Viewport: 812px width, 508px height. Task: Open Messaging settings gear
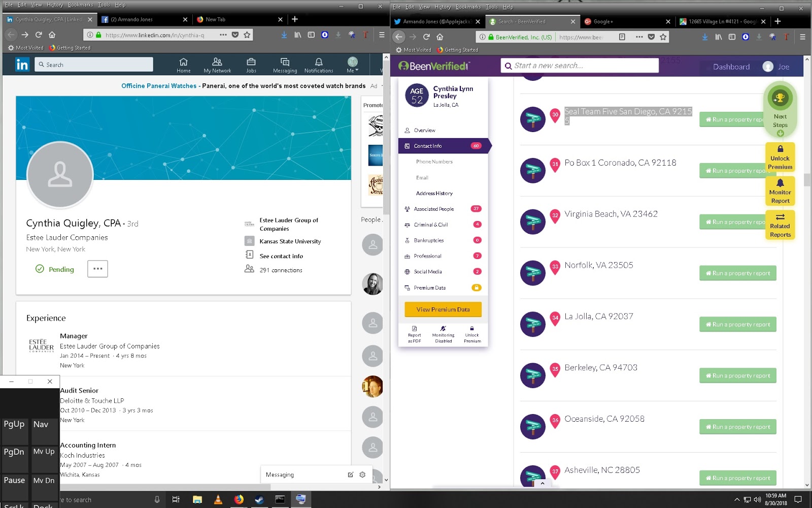coord(362,474)
